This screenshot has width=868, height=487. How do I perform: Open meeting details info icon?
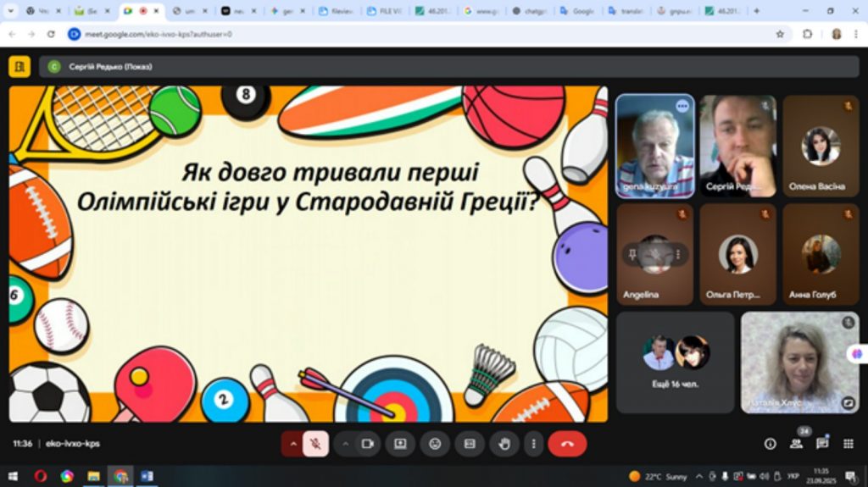coord(770,444)
